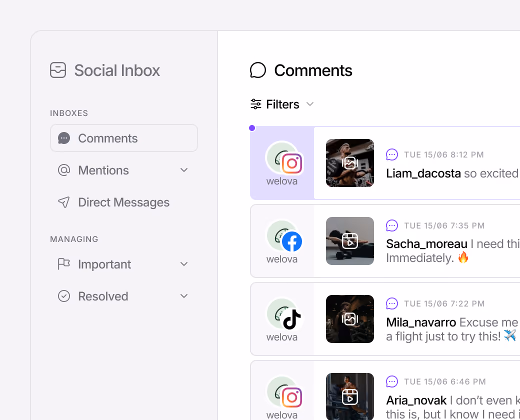The height and width of the screenshot is (420, 520).
Task: Open the Filters sliders icon
Action: 255,104
